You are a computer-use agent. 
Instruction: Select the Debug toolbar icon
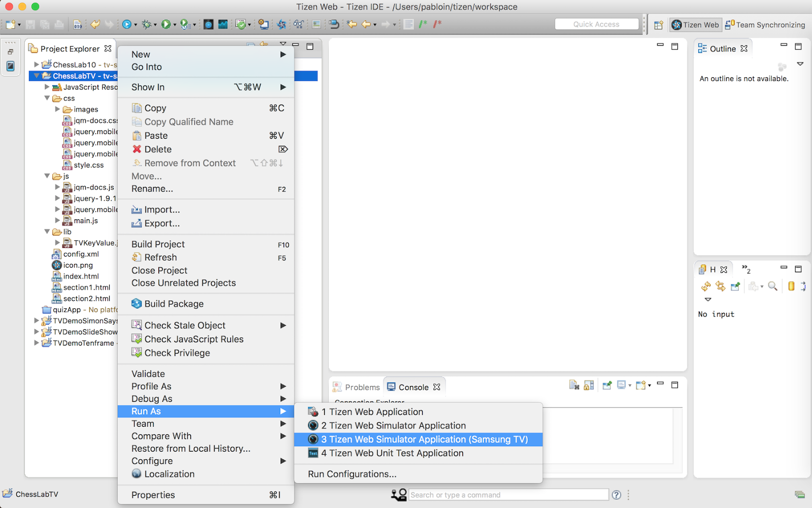(147, 24)
